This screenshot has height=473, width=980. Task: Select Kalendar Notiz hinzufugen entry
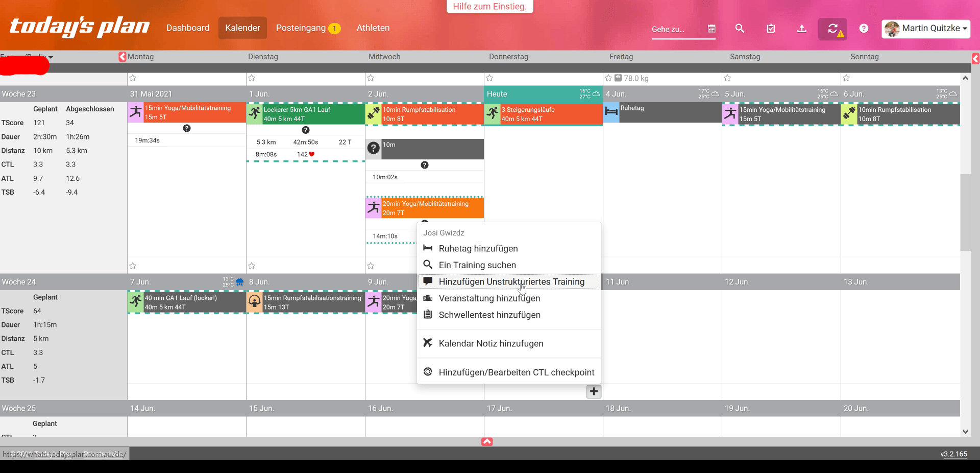pyautogui.click(x=509, y=344)
